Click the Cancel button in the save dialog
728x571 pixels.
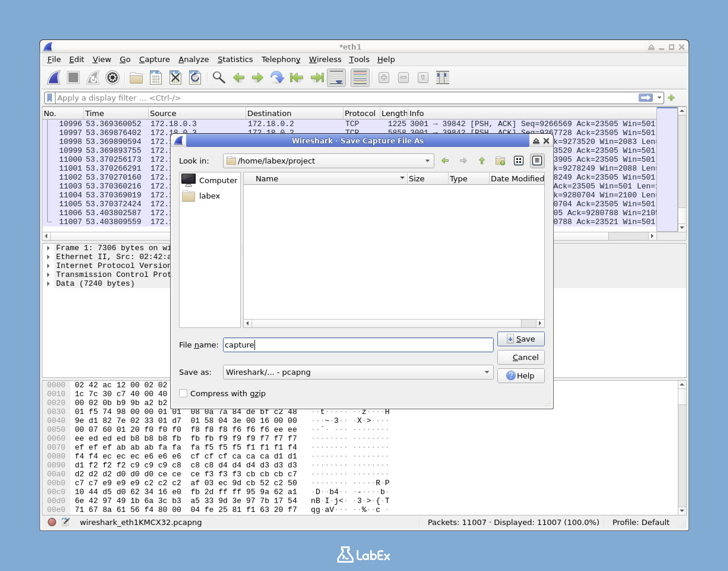click(521, 357)
